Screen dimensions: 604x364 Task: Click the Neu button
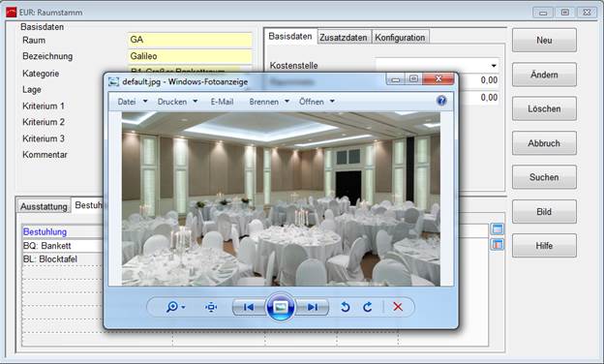(544, 40)
